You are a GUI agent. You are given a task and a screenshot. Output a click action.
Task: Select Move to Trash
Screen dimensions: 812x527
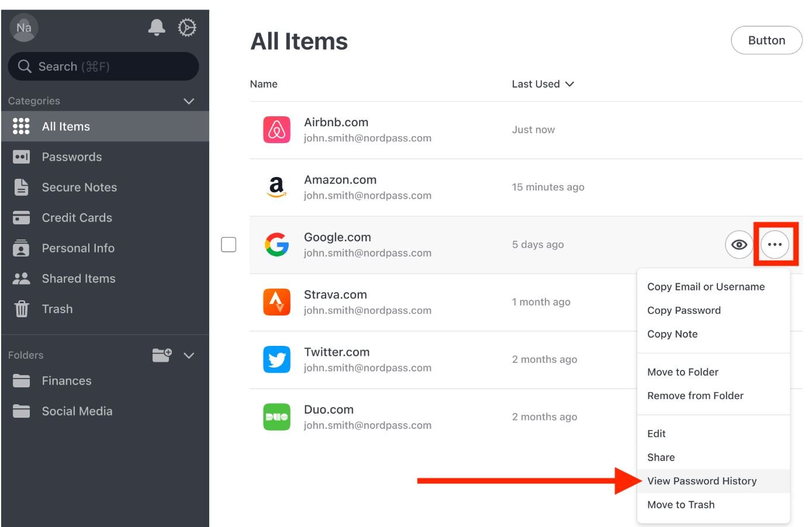click(680, 505)
